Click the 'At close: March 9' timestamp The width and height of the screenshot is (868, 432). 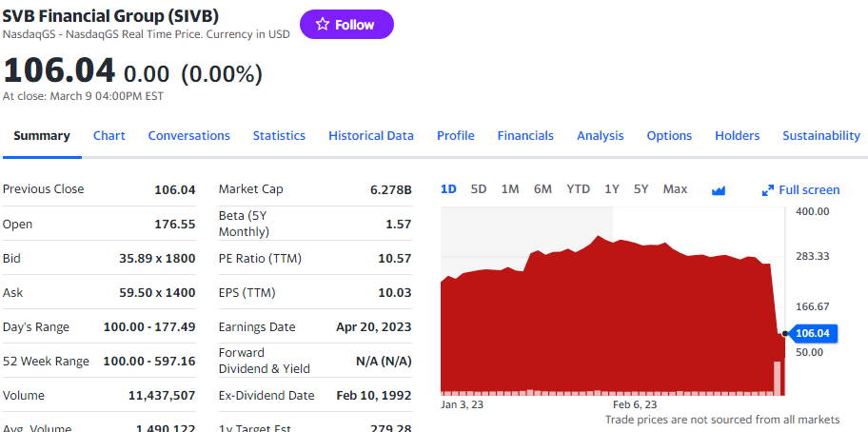[x=83, y=96]
